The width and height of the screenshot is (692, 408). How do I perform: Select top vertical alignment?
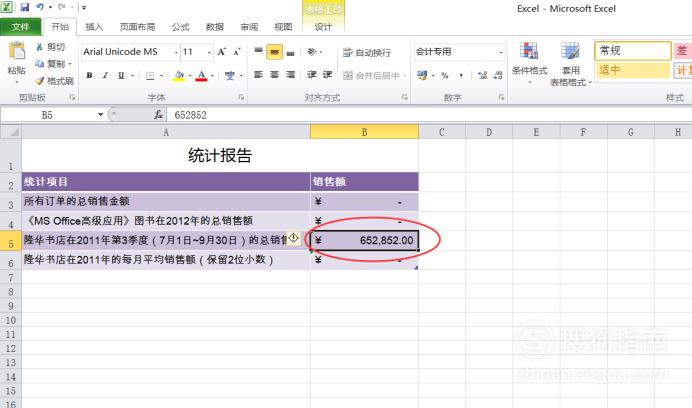(x=259, y=52)
